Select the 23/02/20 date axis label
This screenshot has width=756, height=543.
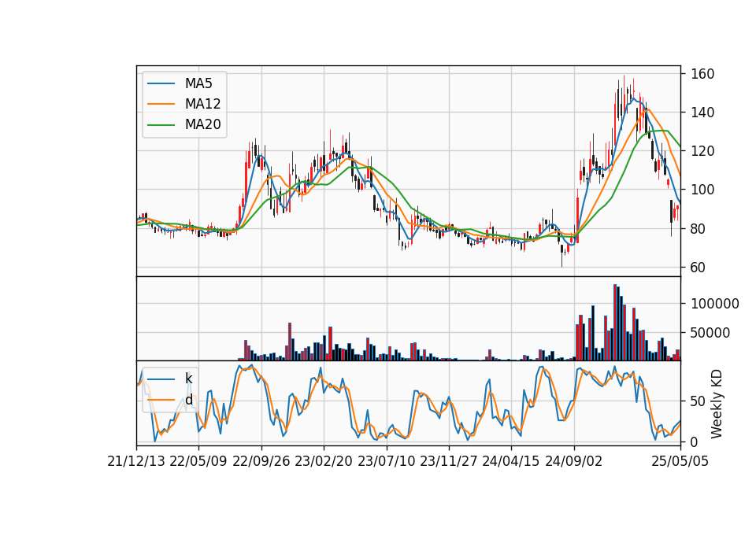pyautogui.click(x=324, y=461)
